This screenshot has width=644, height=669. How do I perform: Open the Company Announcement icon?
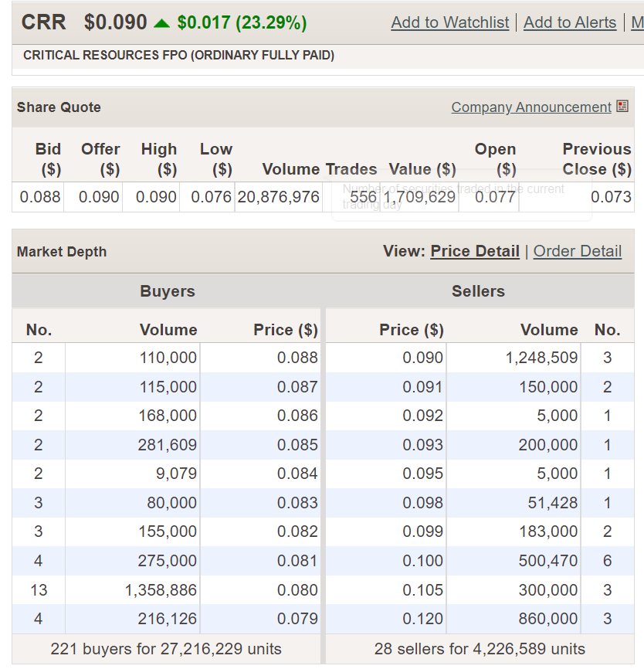point(622,107)
